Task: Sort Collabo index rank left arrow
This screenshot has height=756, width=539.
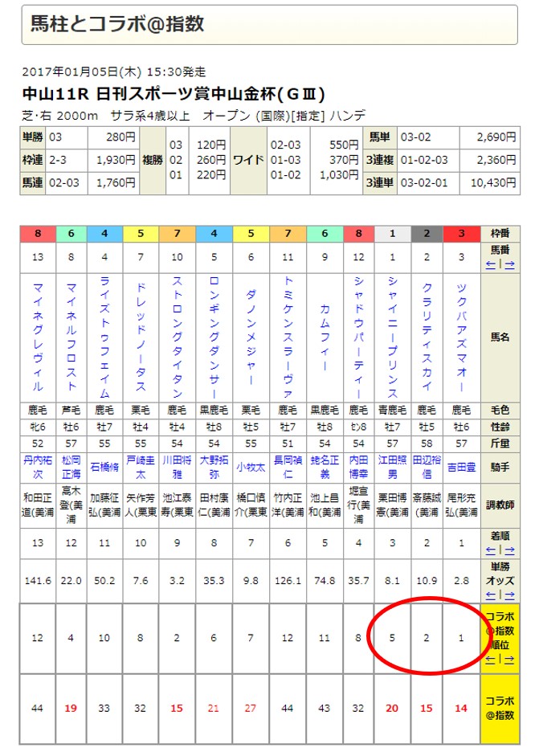Action: click(x=491, y=659)
